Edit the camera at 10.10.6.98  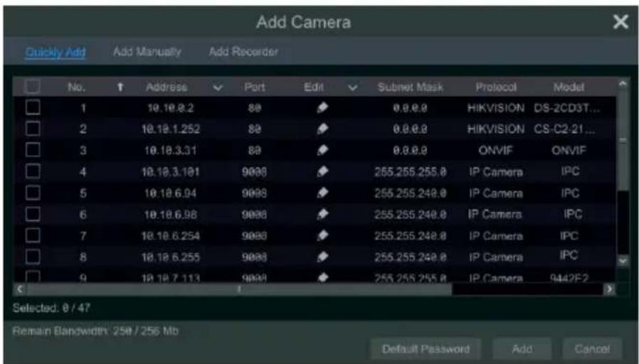(322, 214)
